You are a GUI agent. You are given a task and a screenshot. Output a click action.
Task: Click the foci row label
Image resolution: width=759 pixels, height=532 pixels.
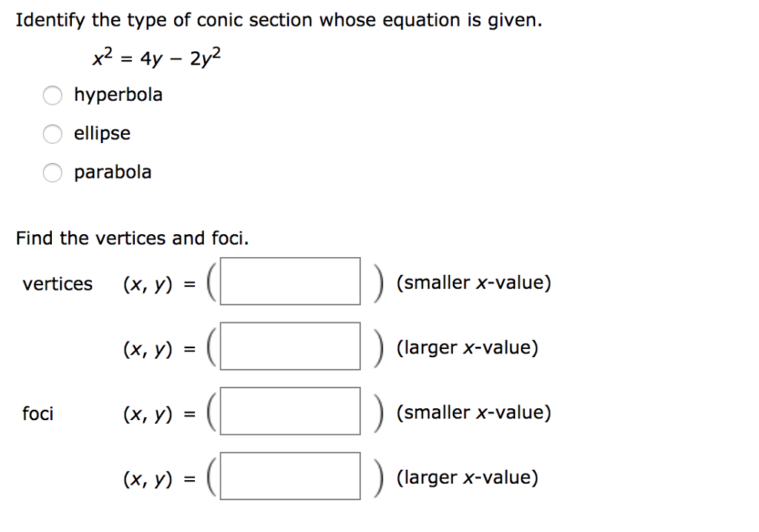(x=38, y=414)
